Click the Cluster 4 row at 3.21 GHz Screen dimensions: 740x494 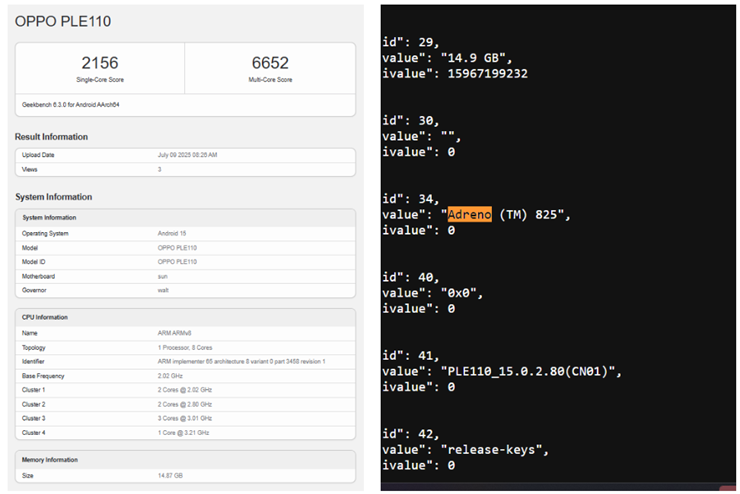185,433
